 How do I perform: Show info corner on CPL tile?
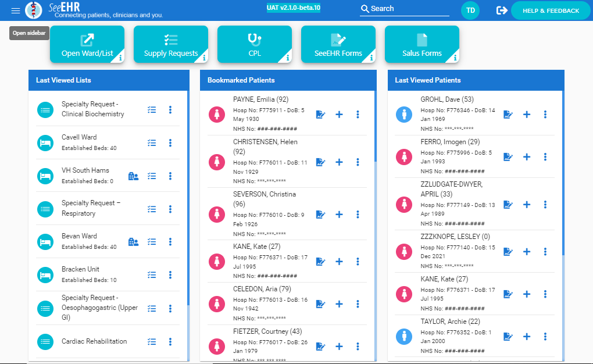[x=287, y=58]
